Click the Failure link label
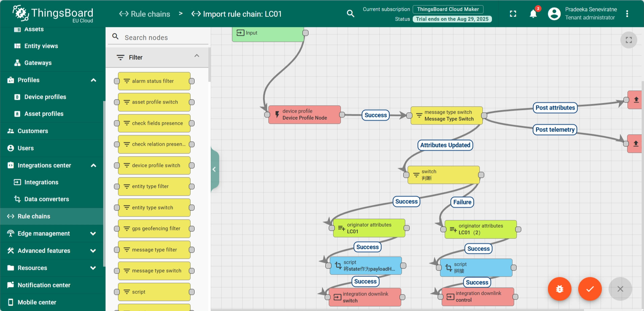This screenshot has width=644, height=311. [462, 202]
